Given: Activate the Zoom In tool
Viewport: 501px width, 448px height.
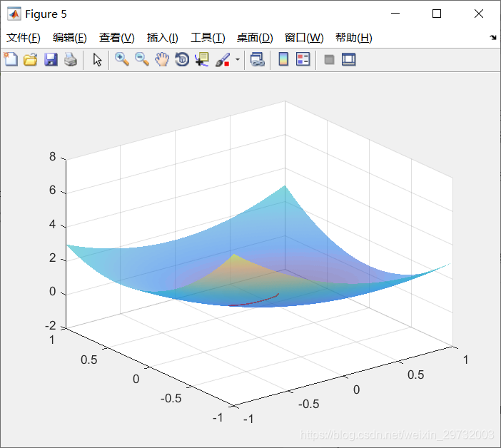Looking at the screenshot, I should point(122,59).
